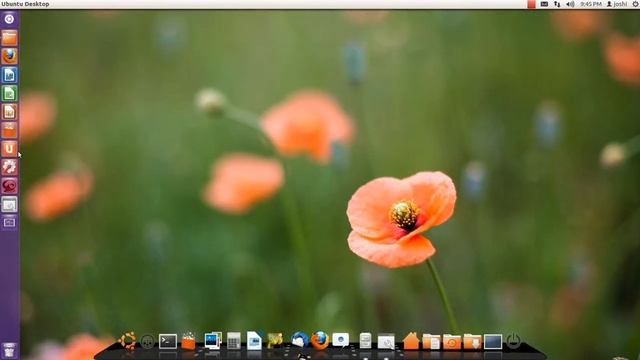
Task: Open the file search tool in dock
Action: coord(386,341)
